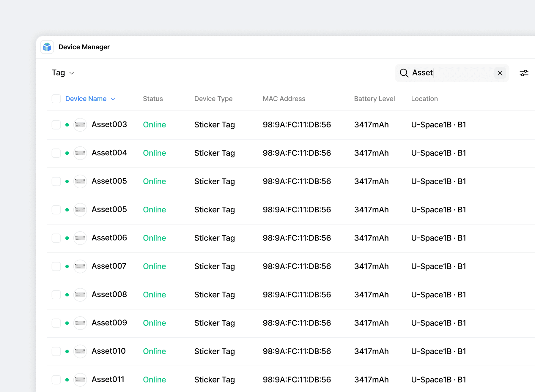This screenshot has height=392, width=535.
Task: Click the green status dot for Asset007
Action: coord(67,267)
